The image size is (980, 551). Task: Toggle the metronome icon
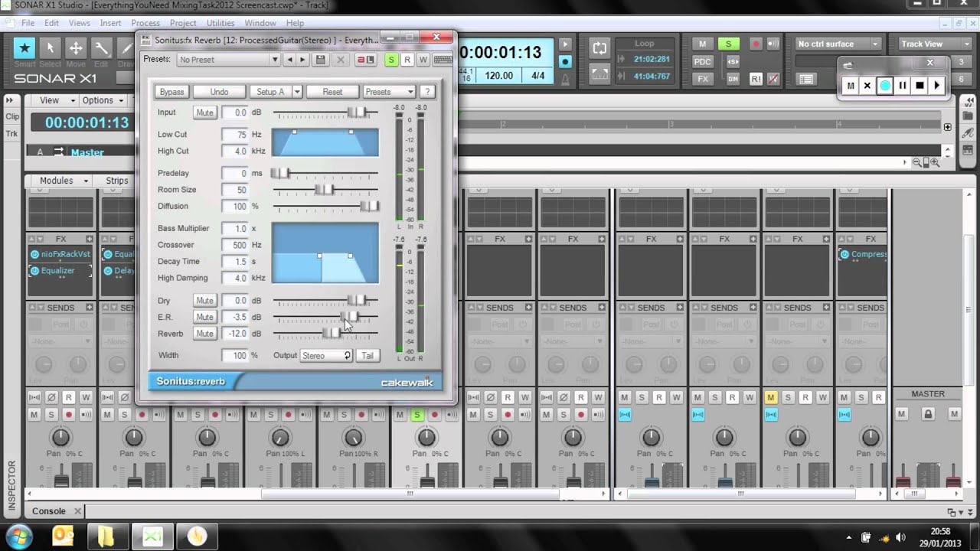tap(565, 78)
